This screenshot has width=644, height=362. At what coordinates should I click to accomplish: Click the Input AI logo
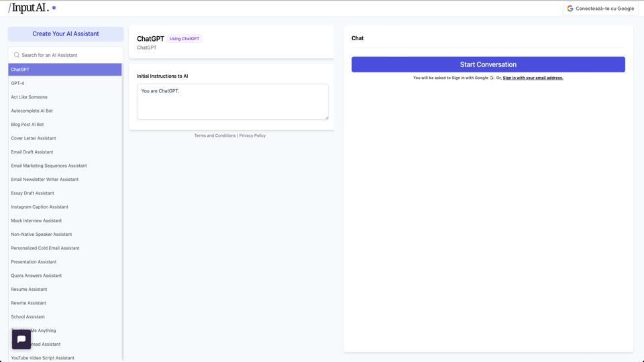pyautogui.click(x=29, y=8)
